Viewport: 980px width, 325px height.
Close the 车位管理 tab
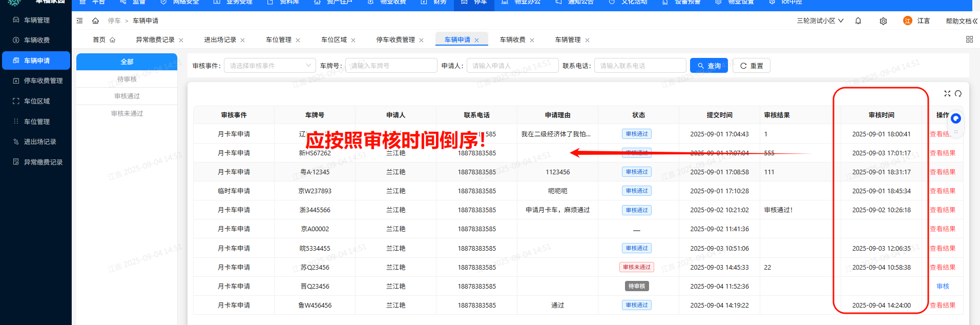click(x=298, y=40)
